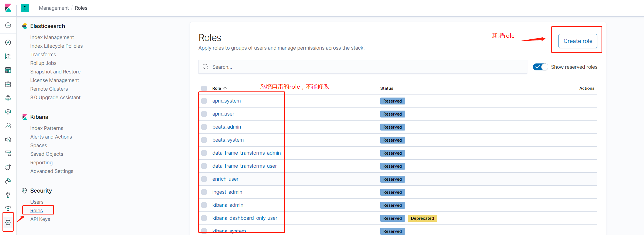
Task: Open Reporting under Kibana
Action: pyautogui.click(x=41, y=162)
